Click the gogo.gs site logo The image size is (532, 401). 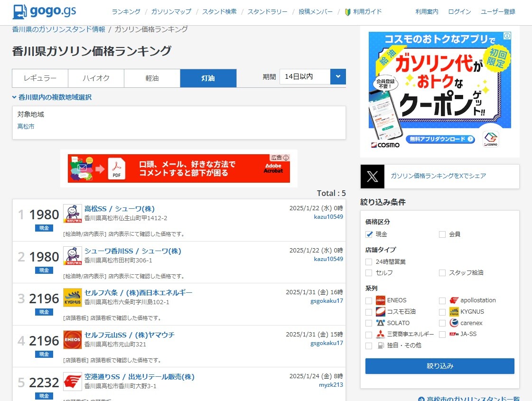click(44, 11)
